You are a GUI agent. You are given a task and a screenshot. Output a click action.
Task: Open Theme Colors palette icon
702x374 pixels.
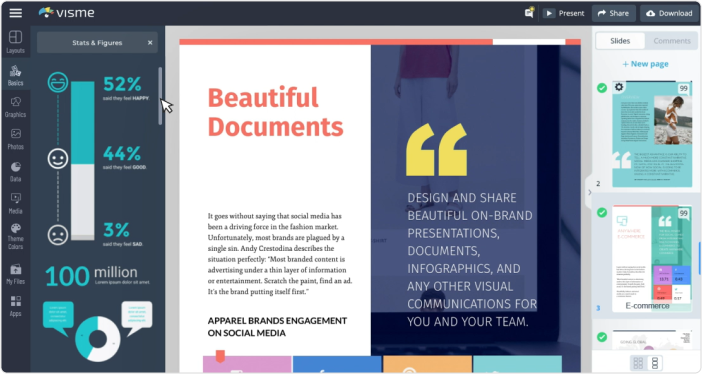point(15,237)
